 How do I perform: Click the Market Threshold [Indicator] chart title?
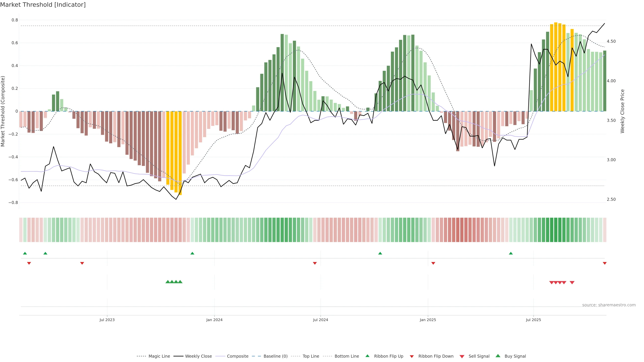point(43,5)
